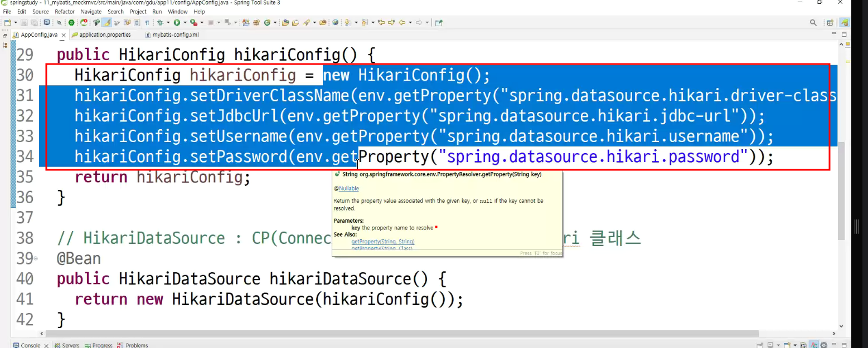
Task: Click the Save icon in toolbar
Action: pyautogui.click(x=24, y=22)
